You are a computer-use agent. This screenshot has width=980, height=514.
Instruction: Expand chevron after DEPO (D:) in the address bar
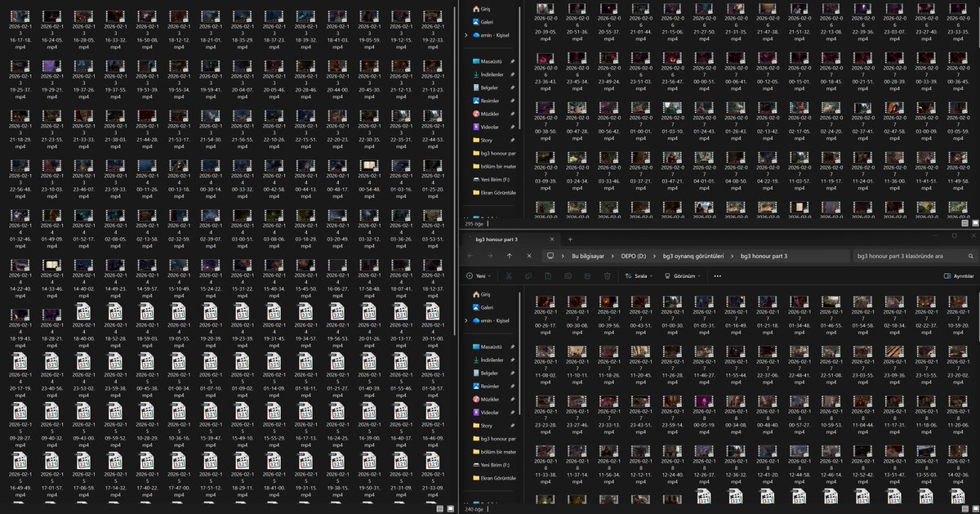[653, 256]
